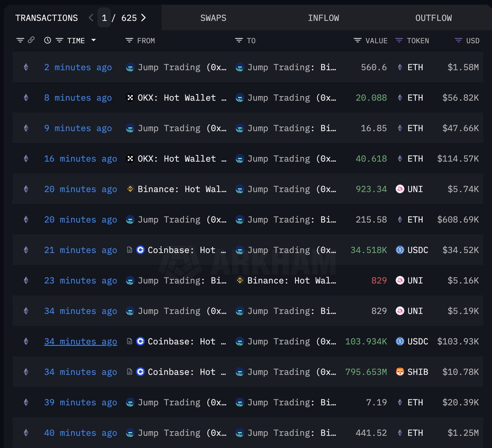Open the TIME filter icon
492x448 pixels.
pyautogui.click(x=59, y=40)
